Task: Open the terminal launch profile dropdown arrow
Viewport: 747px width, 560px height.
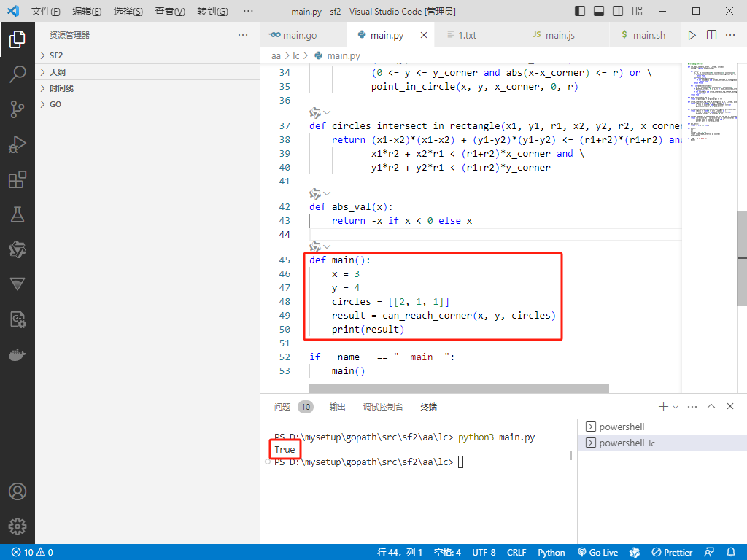Action: point(676,407)
